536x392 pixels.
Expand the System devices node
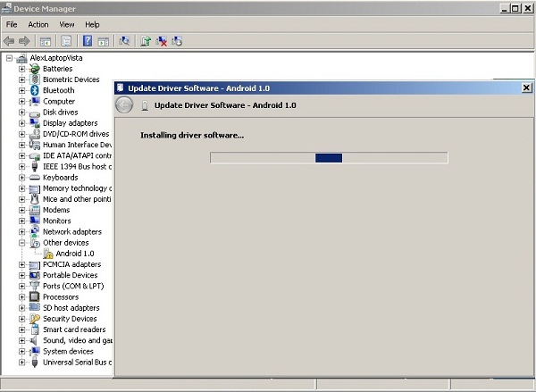22,351
